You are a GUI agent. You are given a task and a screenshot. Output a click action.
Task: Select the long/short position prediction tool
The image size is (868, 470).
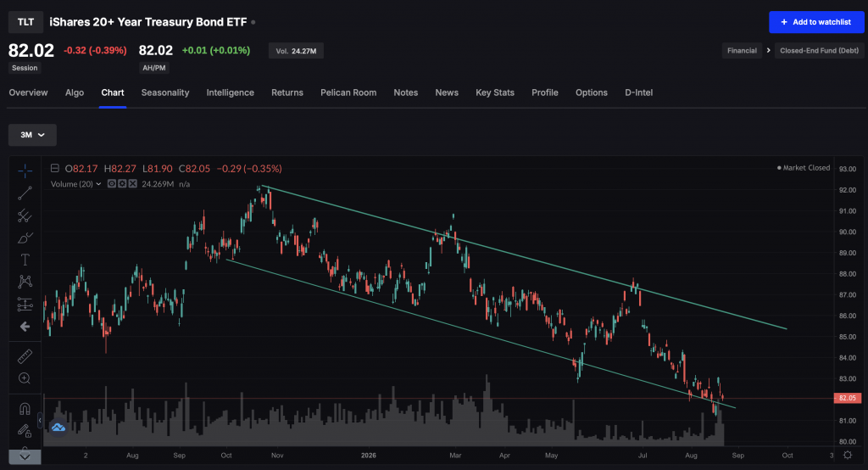tap(25, 304)
